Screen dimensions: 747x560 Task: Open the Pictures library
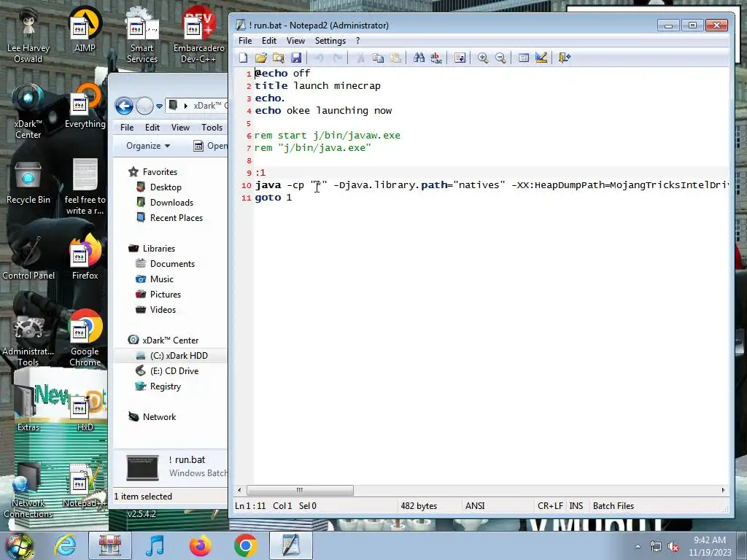point(166,294)
